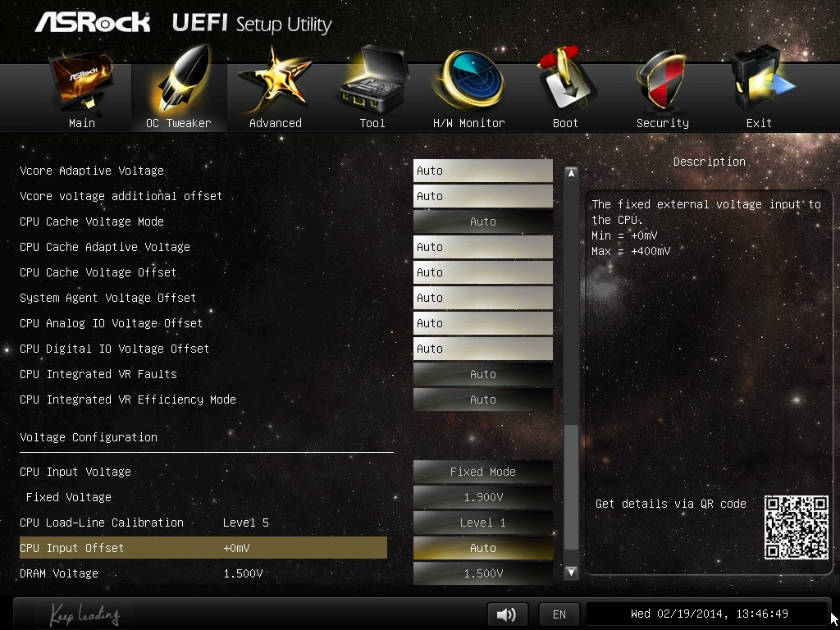Select the CPU Load-Line Calibration label
Image resolution: width=840 pixels, height=630 pixels.
point(102,523)
